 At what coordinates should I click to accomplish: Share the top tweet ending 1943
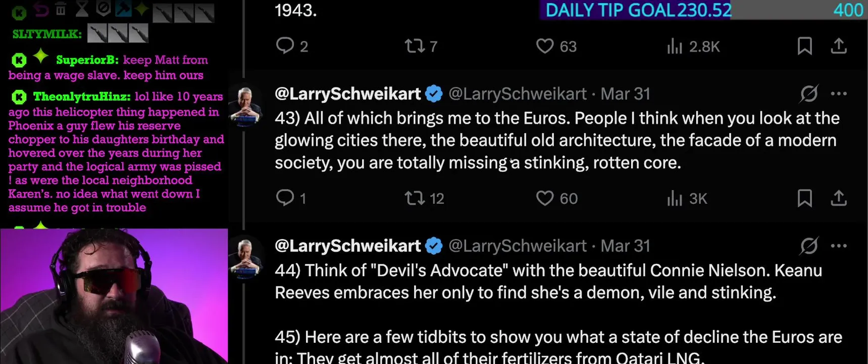click(838, 46)
